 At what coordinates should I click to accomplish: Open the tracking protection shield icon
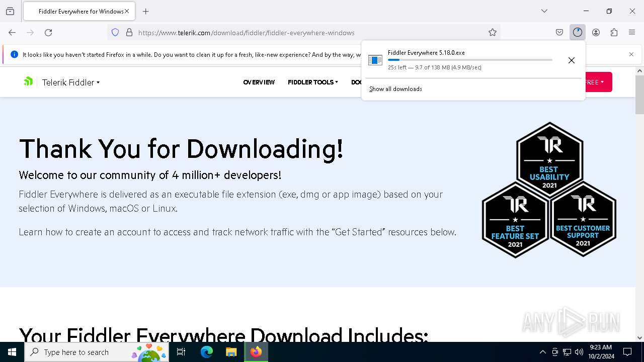(x=115, y=33)
